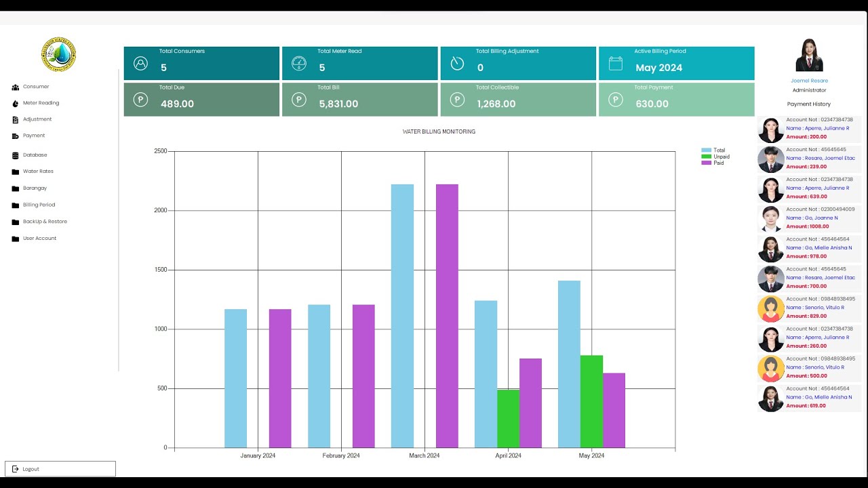Click the Total Consumers person icon
The height and width of the screenshot is (488, 868).
click(140, 64)
